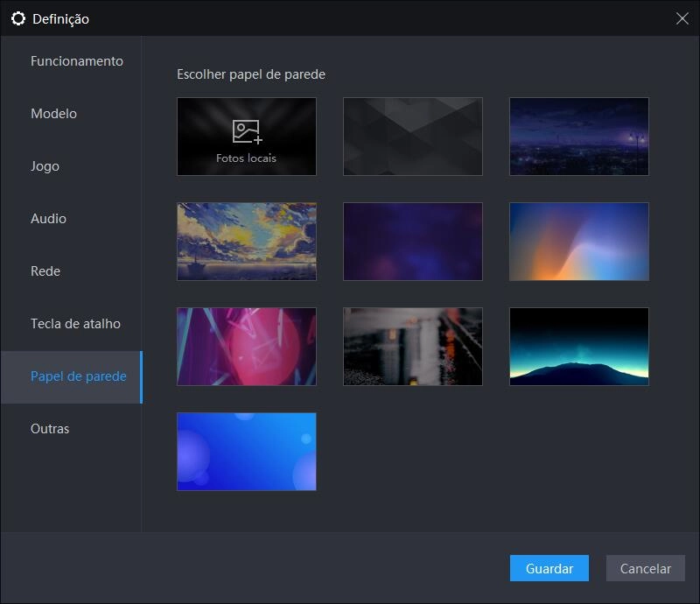This screenshot has width=700, height=604.
Task: Select the blue bubbles wallpaper
Action: (x=246, y=451)
